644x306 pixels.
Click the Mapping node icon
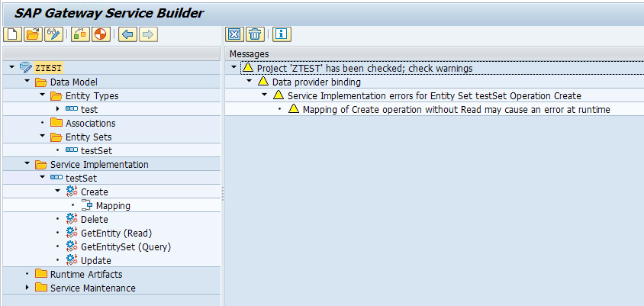[87, 205]
